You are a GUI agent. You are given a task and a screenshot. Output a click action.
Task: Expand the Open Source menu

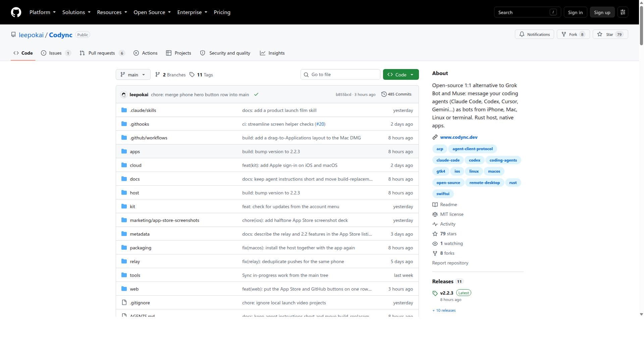(x=152, y=12)
